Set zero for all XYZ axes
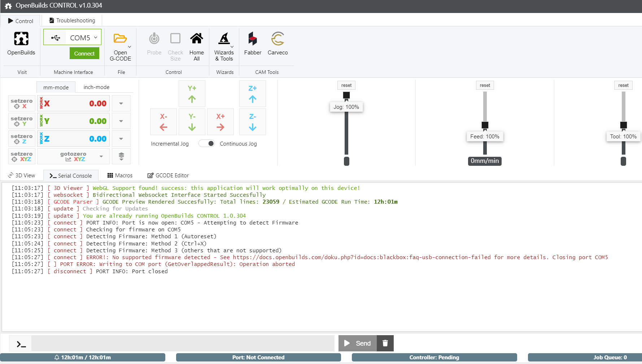 pyautogui.click(x=22, y=156)
